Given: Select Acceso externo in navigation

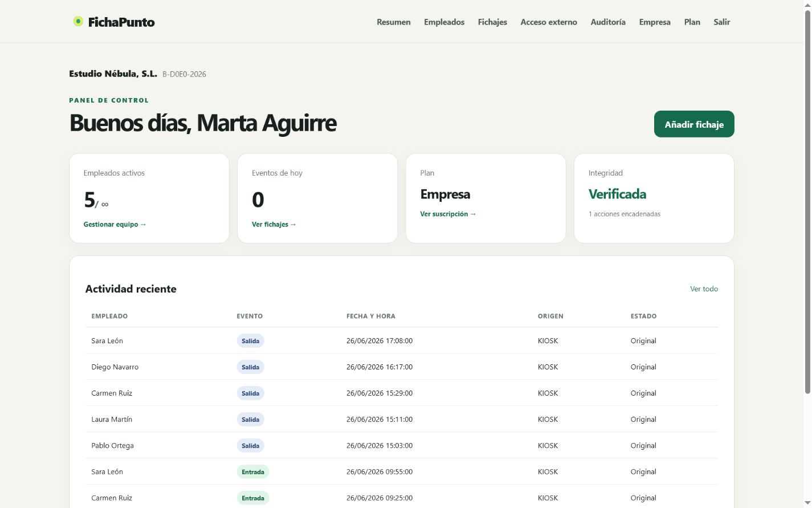Looking at the screenshot, I should coord(549,22).
